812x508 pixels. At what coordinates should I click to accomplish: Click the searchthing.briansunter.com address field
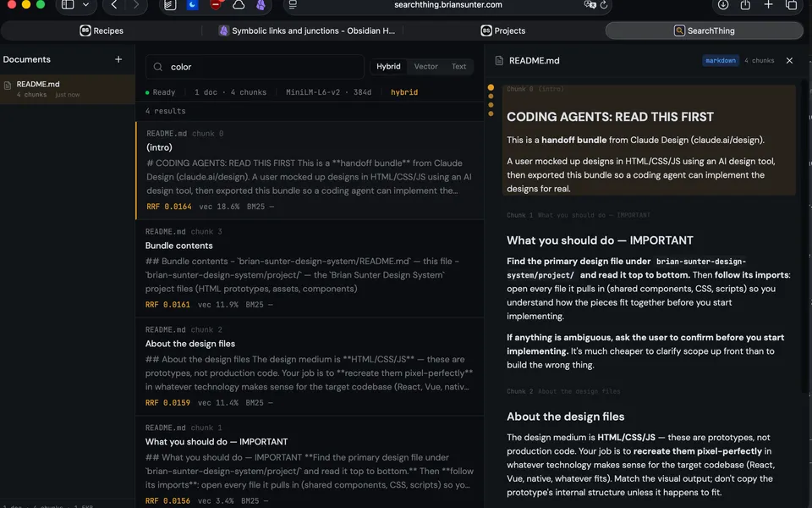448,5
